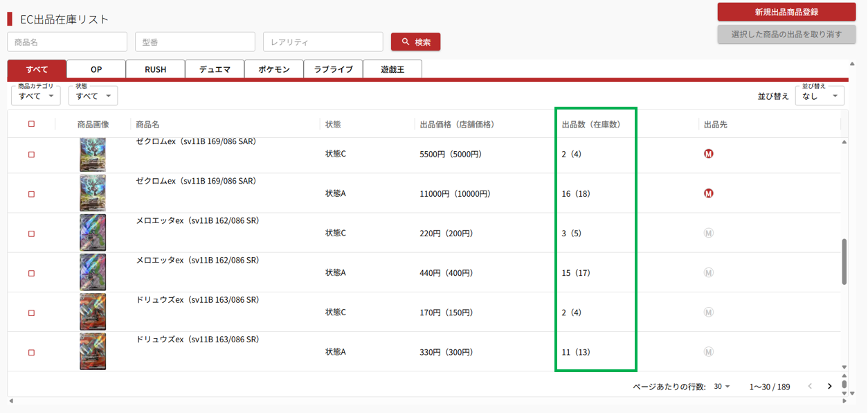Screen dimensions: 868x413
Task: Switch to the ポケモン tab
Action: pyautogui.click(x=274, y=69)
